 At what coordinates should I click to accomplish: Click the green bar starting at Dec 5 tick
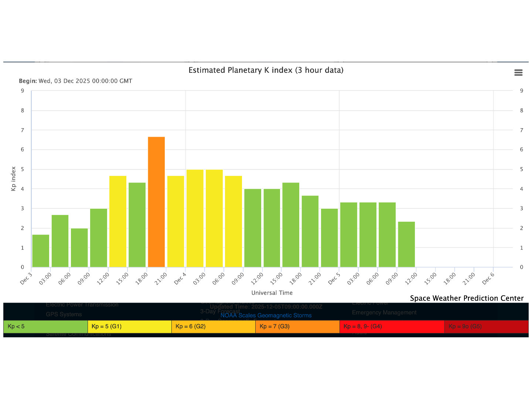(349, 235)
